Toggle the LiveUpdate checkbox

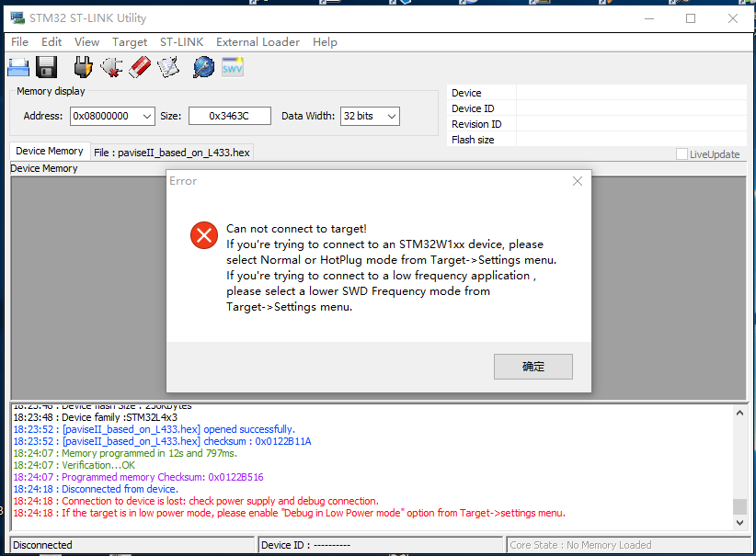click(x=682, y=154)
